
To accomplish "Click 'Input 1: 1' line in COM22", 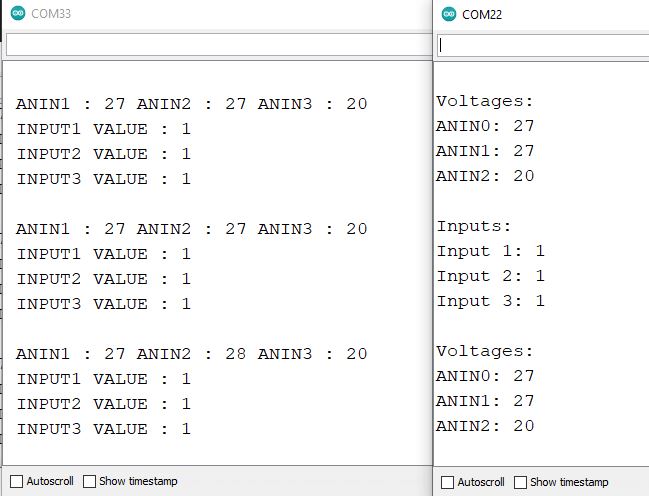I will [490, 251].
